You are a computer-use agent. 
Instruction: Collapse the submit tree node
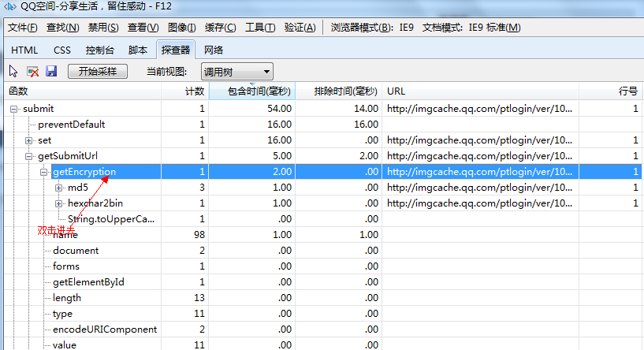pyautogui.click(x=14, y=110)
